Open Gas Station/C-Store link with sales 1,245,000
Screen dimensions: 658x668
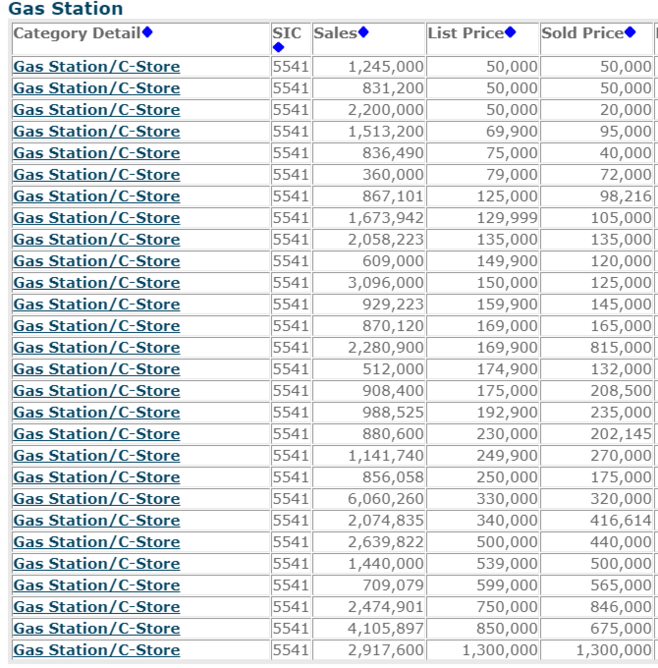coord(96,67)
